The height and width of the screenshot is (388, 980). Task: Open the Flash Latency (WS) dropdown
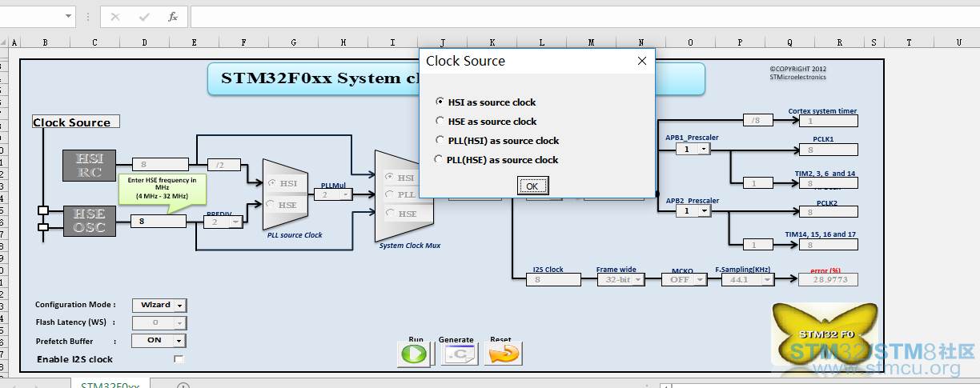180,322
